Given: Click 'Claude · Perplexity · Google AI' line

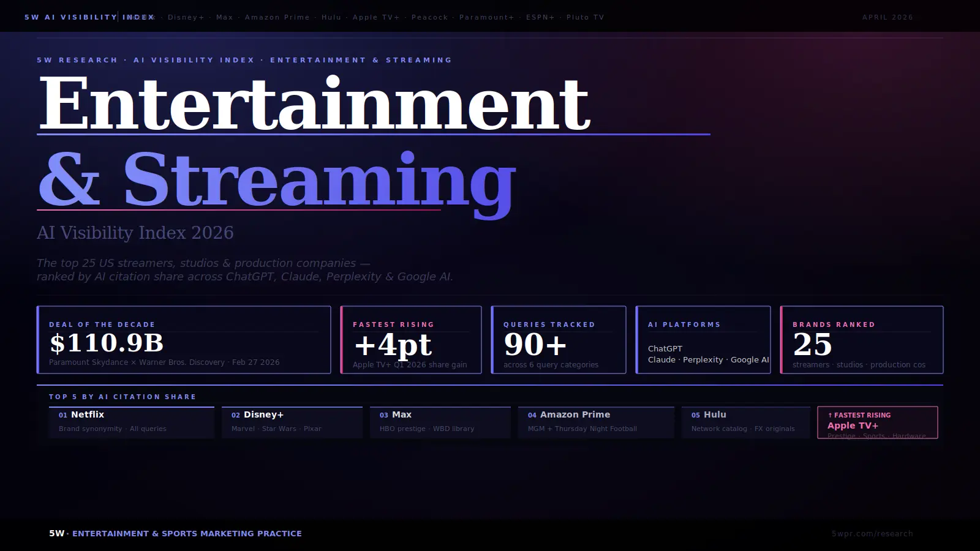Looking at the screenshot, I should [708, 360].
